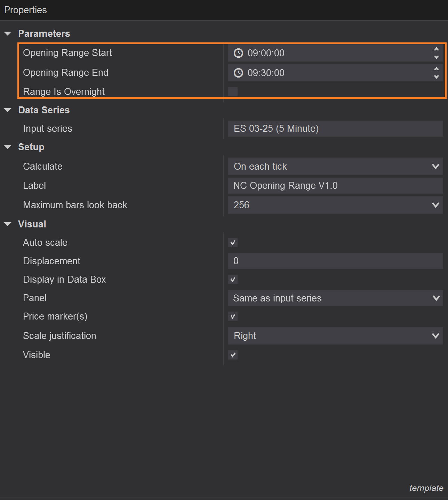
Task: Decrement the Opening Range End time
Action: (436, 77)
